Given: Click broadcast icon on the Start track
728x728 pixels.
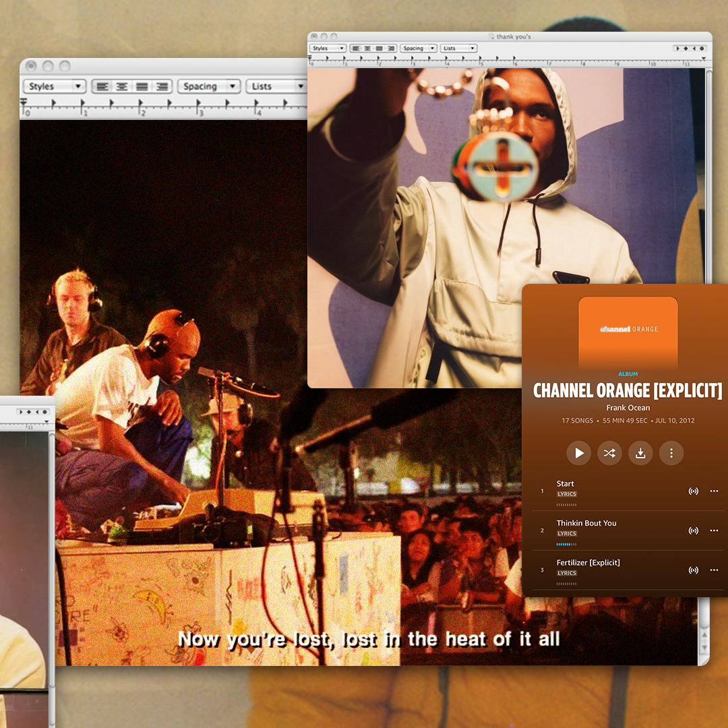Looking at the screenshot, I should [693, 491].
